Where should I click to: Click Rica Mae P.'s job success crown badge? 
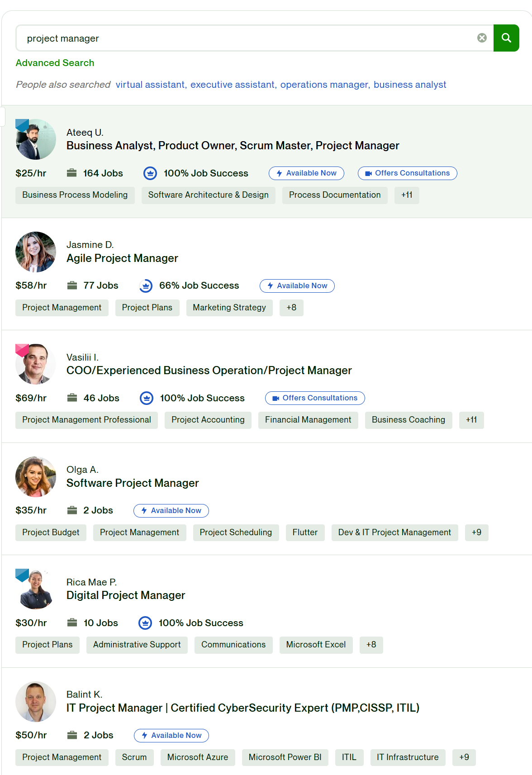coord(145,623)
